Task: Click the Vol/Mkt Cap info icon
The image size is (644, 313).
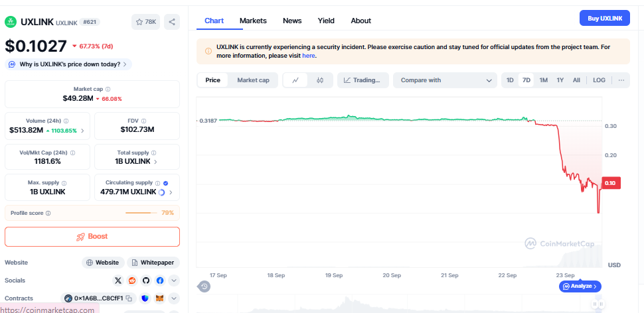Action: [72, 153]
